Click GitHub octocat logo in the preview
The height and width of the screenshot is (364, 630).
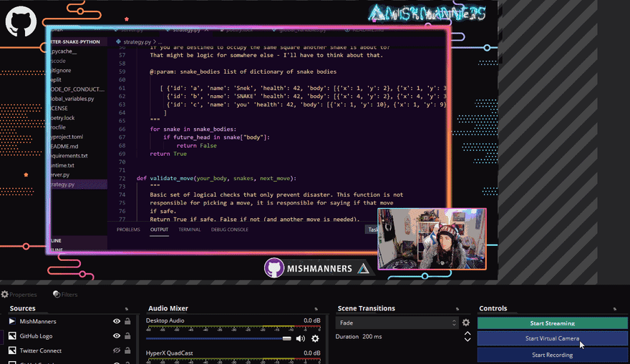(x=21, y=21)
